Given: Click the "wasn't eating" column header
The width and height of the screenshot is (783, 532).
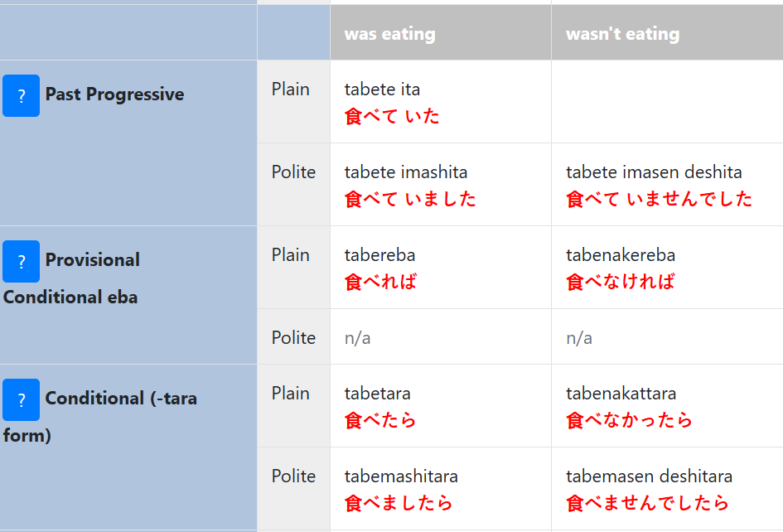Looking at the screenshot, I should tap(622, 34).
